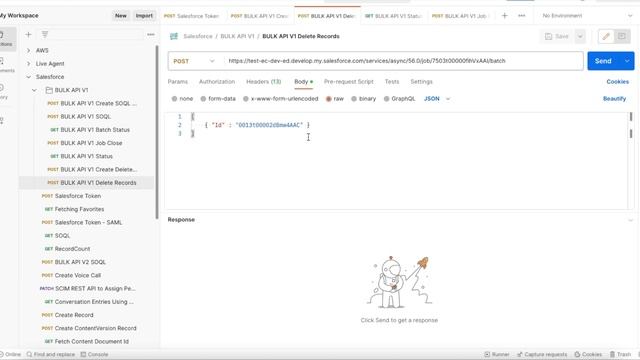Click the filter collections icon
The height and width of the screenshot is (360, 640).
pos(45,35)
